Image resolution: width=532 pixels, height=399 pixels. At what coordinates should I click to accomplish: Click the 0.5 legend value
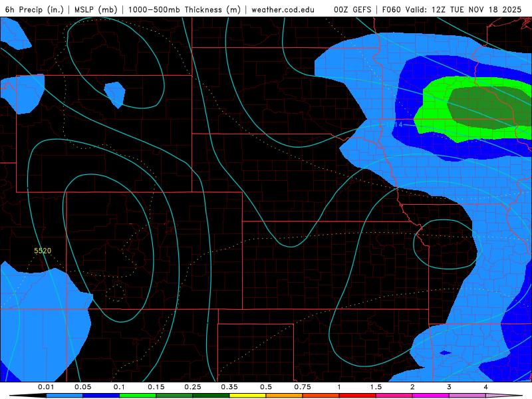tap(266, 387)
